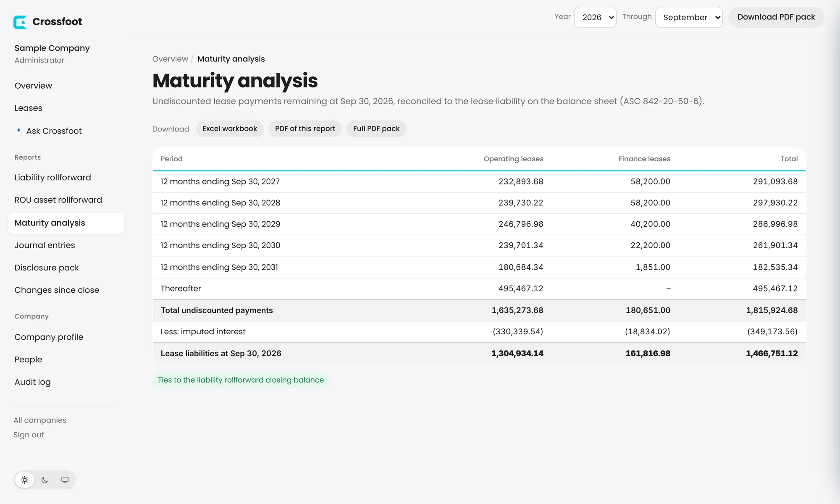Viewport: 840px width, 504px height.
Task: Click Lease liabilities at Sep 30, 2026 label
Action: pos(221,354)
